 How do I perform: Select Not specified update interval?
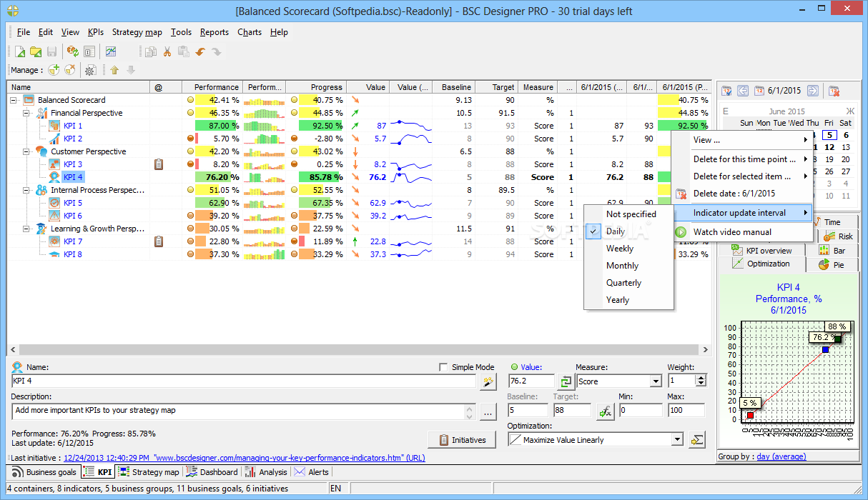(x=631, y=214)
